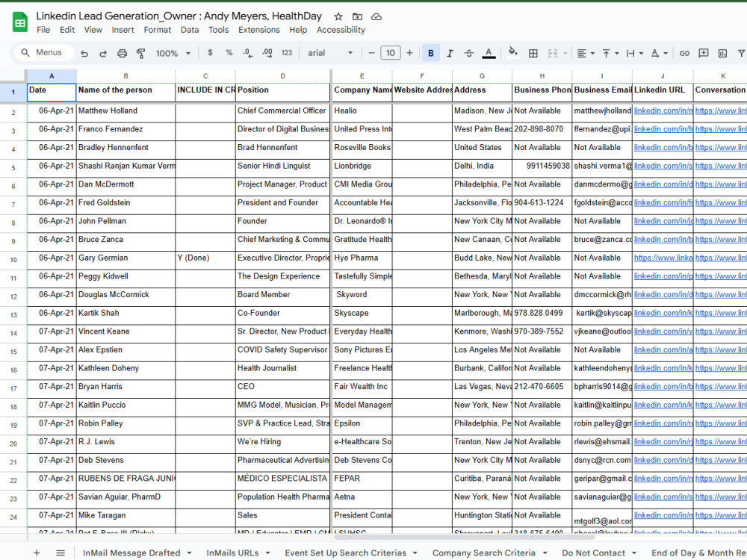The width and height of the screenshot is (747, 560).
Task: Toggle italic formatting
Action: coord(450,53)
